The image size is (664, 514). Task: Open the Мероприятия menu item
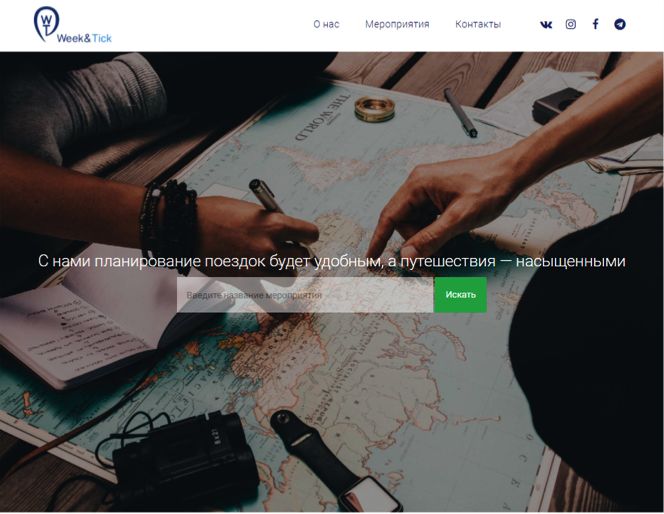[397, 24]
